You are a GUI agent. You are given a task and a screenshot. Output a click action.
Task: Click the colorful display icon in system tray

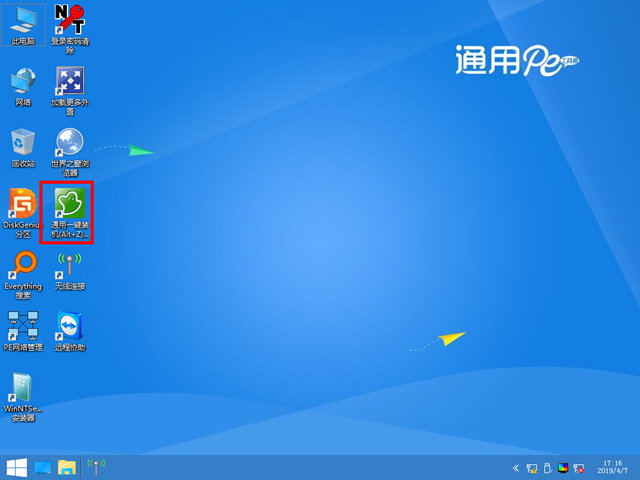pyautogui.click(x=563, y=467)
